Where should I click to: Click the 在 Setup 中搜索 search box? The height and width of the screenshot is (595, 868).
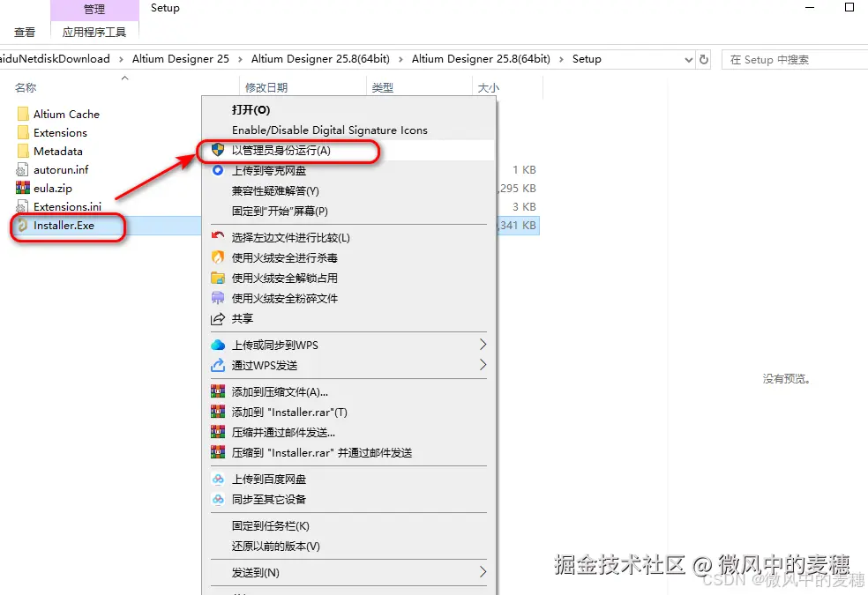795,60
